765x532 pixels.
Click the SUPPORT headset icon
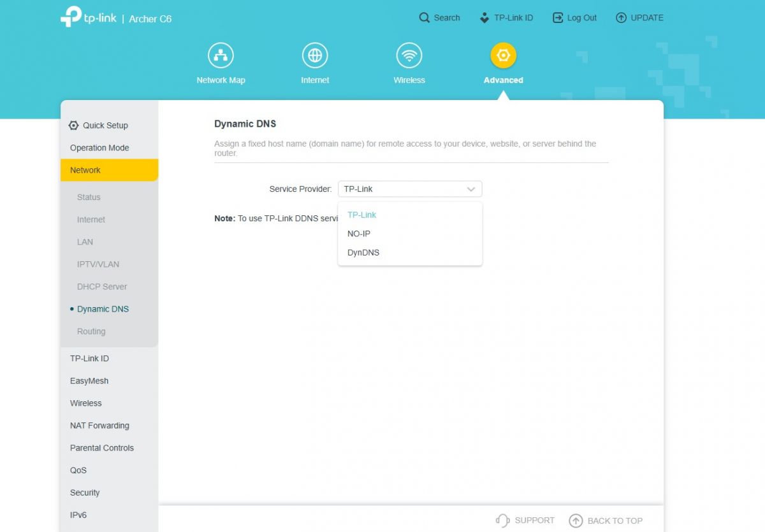502,521
